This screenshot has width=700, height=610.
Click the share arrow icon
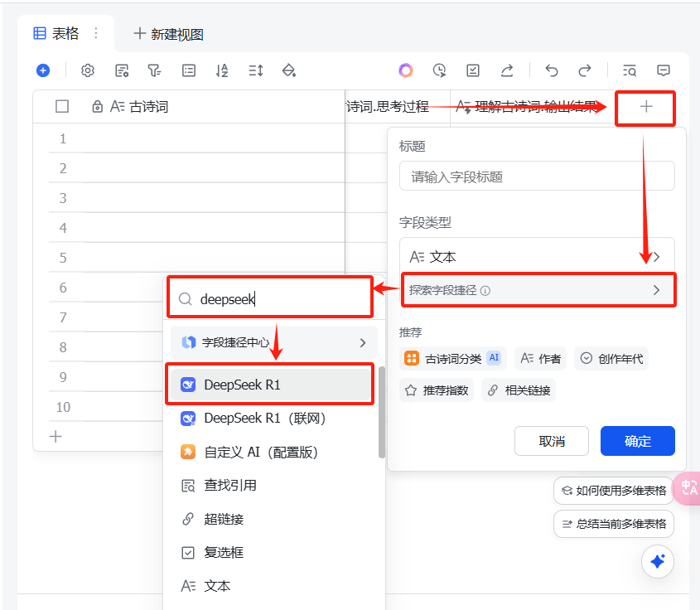(507, 70)
